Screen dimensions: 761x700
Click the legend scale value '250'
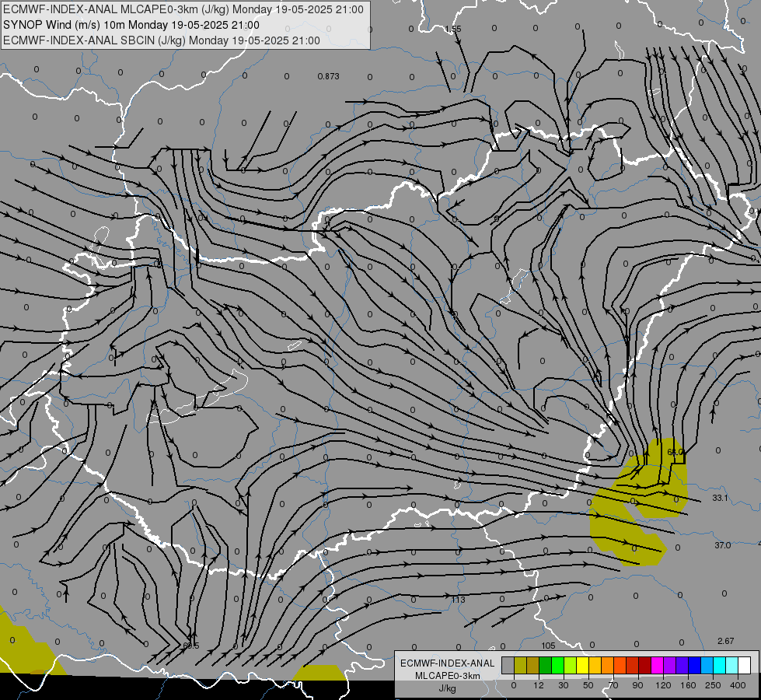[x=713, y=685]
